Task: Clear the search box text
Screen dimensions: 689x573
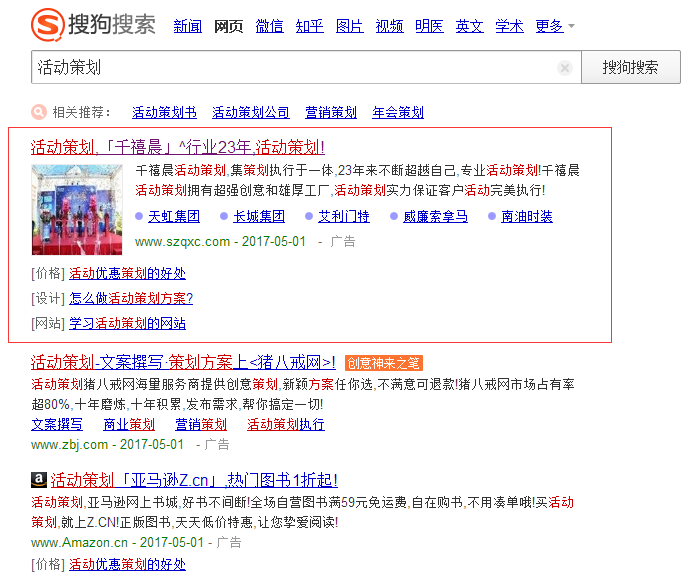Action: click(x=565, y=68)
